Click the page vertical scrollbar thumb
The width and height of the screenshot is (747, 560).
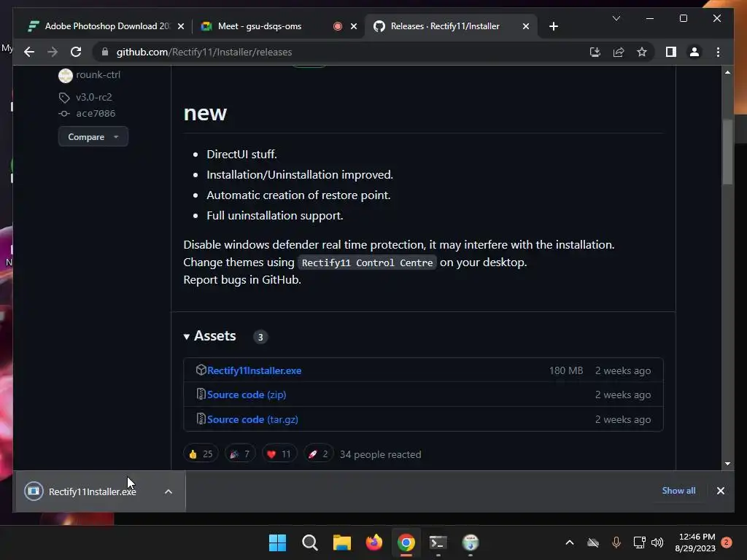[727, 152]
